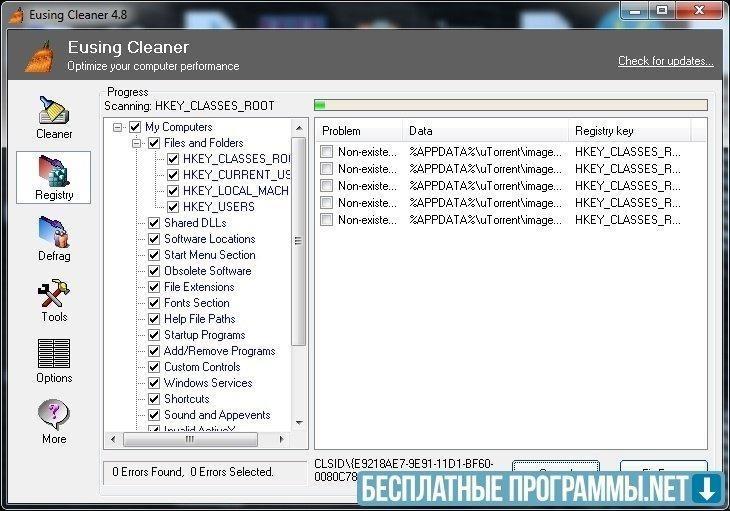This screenshot has width=730, height=511.
Task: Uncheck Obsolete Software checkbox
Action: [154, 271]
